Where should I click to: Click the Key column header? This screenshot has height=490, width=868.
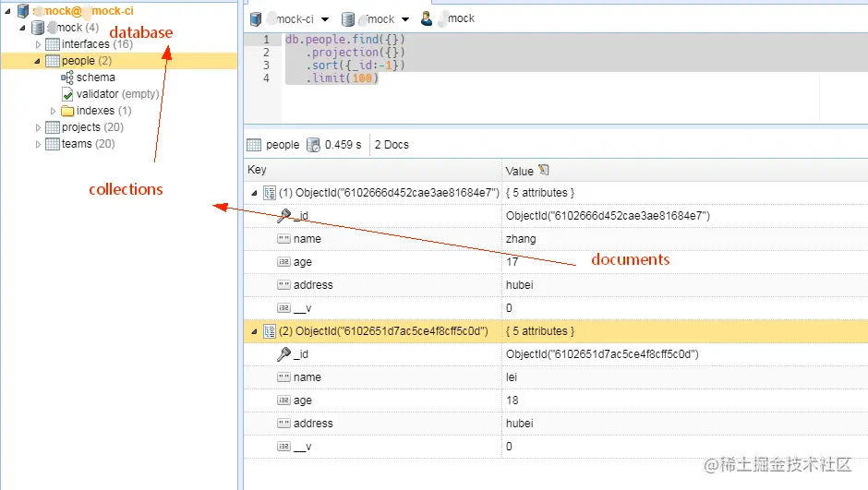point(372,170)
